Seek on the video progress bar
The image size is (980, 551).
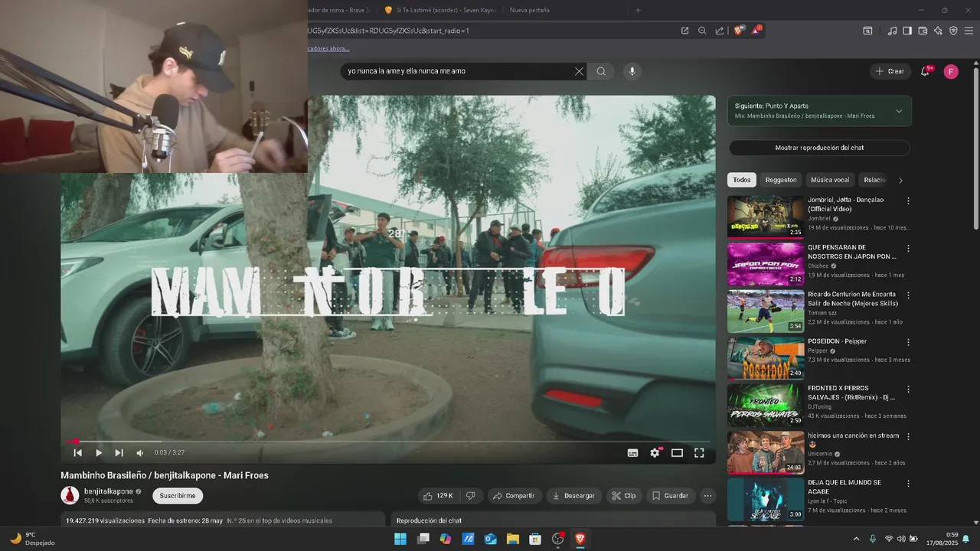click(388, 441)
